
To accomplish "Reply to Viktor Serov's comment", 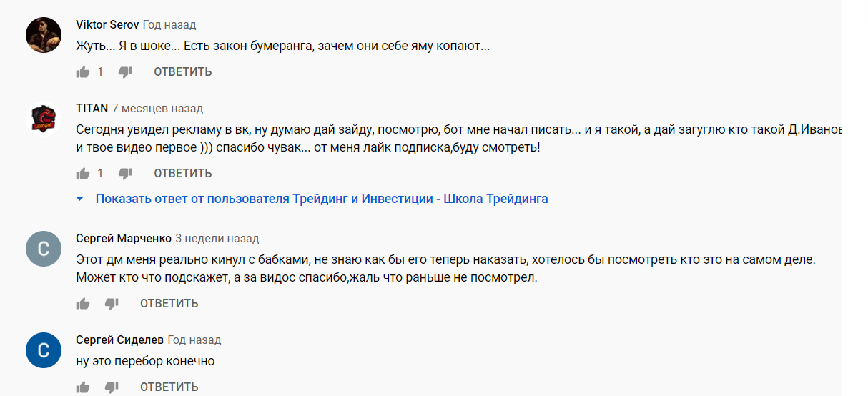I will (x=183, y=71).
